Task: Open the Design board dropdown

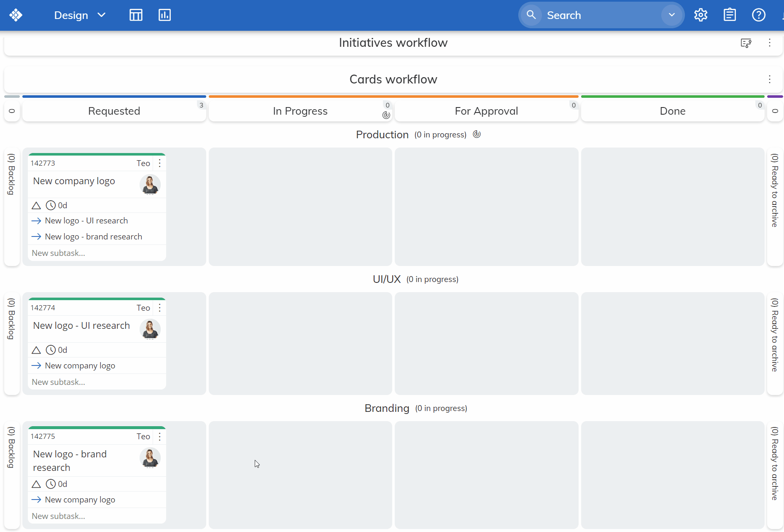Action: click(x=79, y=15)
